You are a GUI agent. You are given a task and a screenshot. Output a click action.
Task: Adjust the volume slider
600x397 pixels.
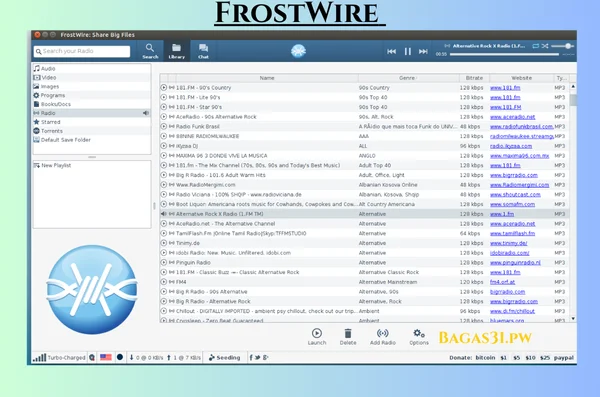[x=563, y=46]
